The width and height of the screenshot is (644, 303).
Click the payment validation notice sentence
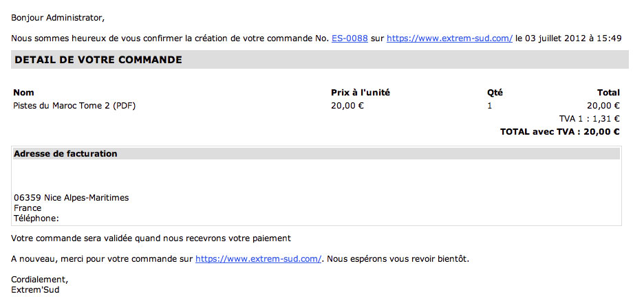click(x=151, y=238)
